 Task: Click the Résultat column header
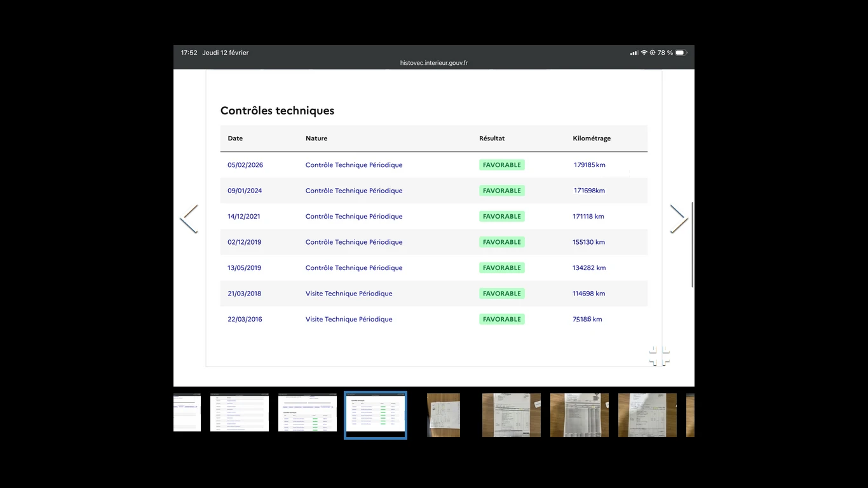pos(492,139)
